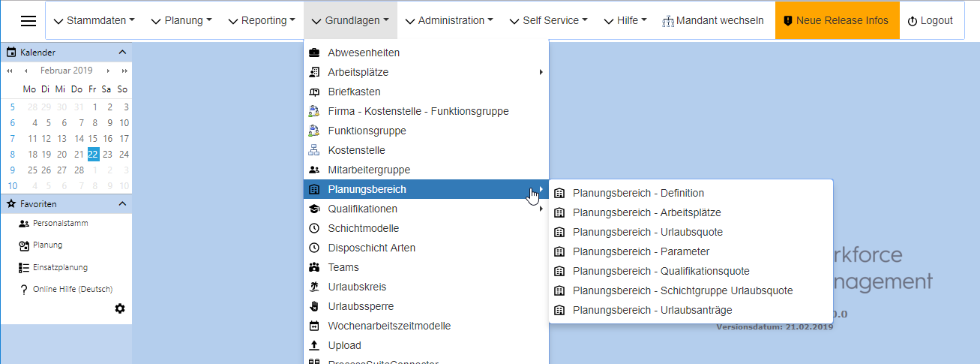Image resolution: width=980 pixels, height=364 pixels.
Task: Collapse the Kalender panel
Action: point(123,53)
